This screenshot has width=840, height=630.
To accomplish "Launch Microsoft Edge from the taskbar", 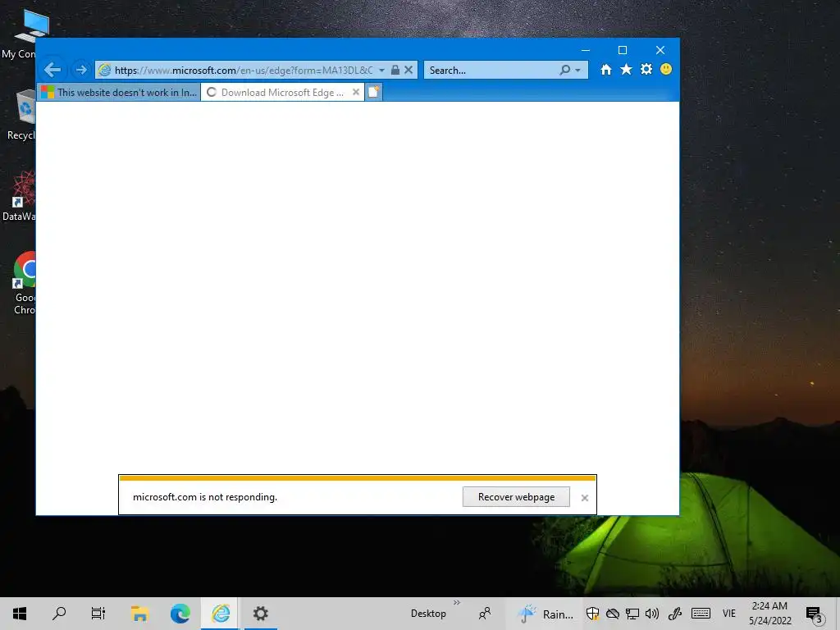I will pos(180,614).
